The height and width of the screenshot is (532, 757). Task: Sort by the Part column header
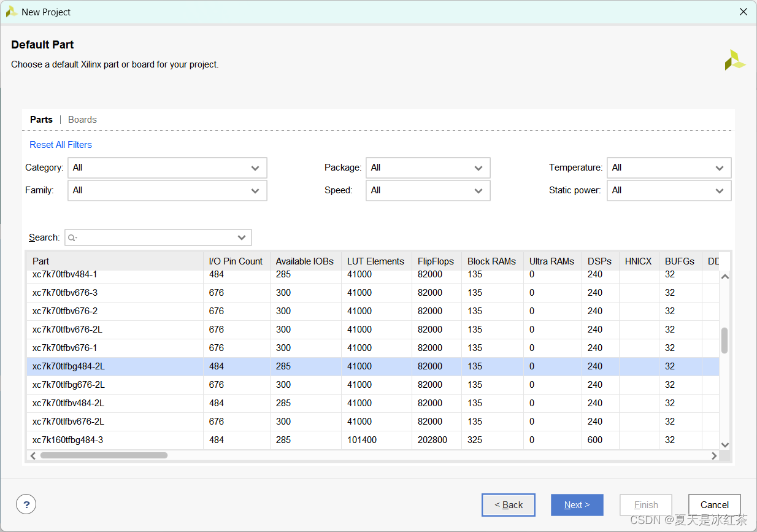[x=115, y=261]
